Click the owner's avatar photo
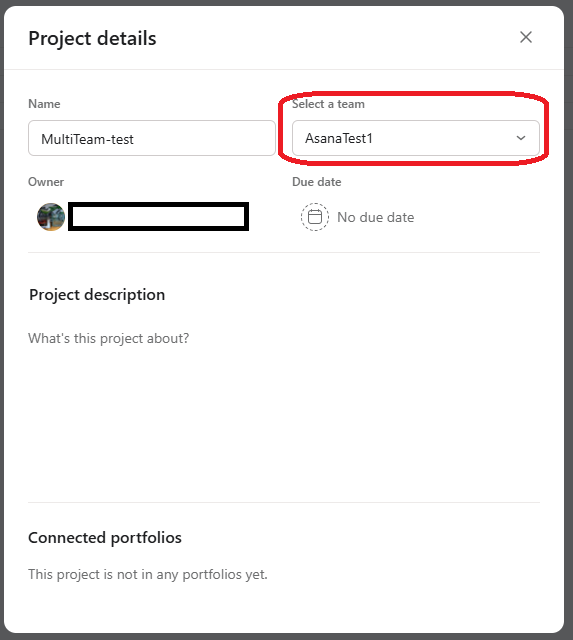Image resolution: width=573 pixels, height=640 pixels. (x=51, y=217)
